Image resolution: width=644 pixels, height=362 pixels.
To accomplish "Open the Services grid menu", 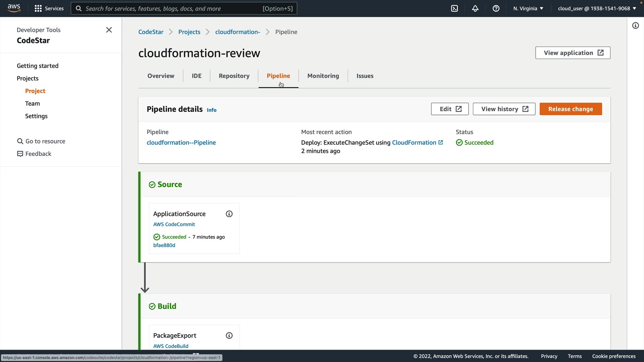I will (49, 8).
